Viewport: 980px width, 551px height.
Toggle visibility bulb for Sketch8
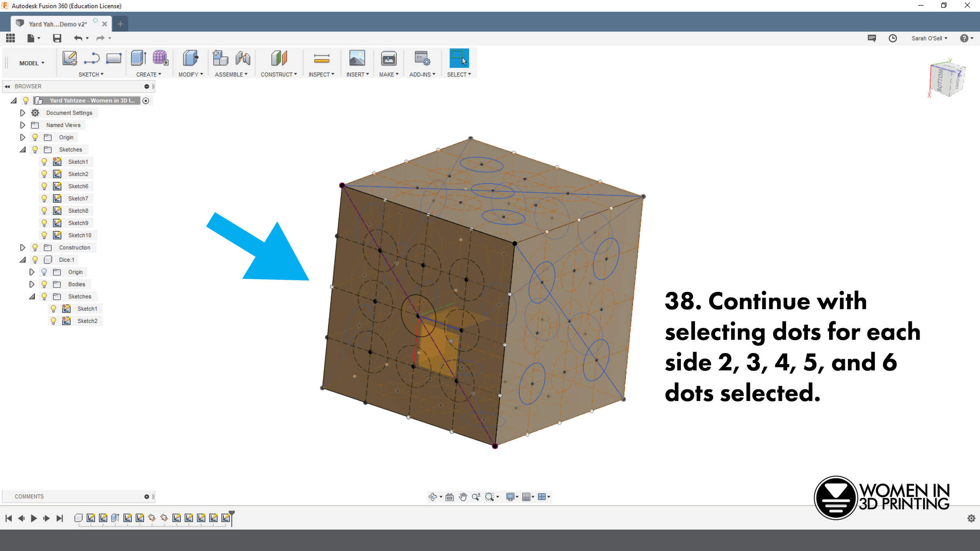pyautogui.click(x=44, y=210)
